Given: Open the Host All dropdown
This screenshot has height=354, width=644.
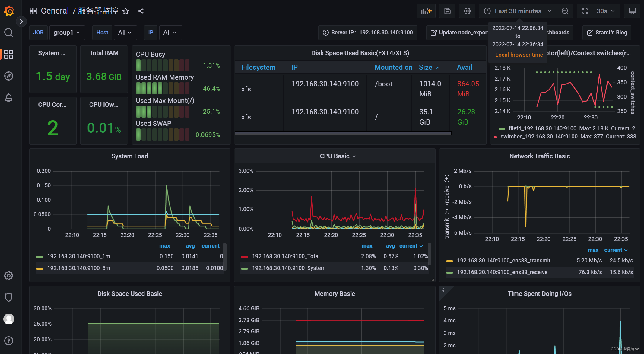Looking at the screenshot, I should (125, 33).
